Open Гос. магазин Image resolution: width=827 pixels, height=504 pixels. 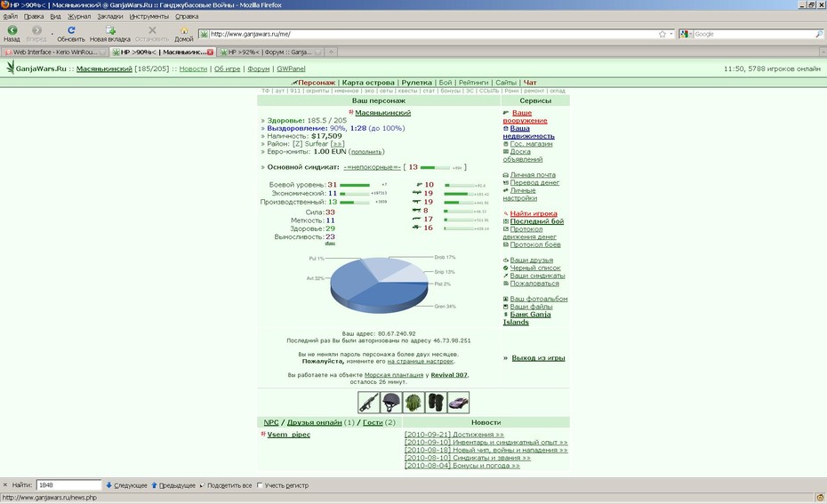531,143
